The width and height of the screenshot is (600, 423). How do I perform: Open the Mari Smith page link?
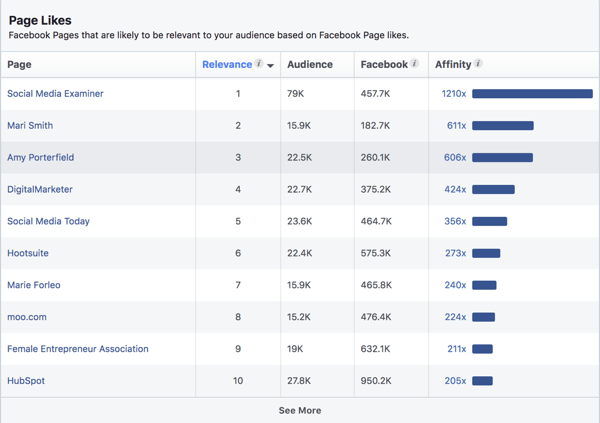coord(30,126)
